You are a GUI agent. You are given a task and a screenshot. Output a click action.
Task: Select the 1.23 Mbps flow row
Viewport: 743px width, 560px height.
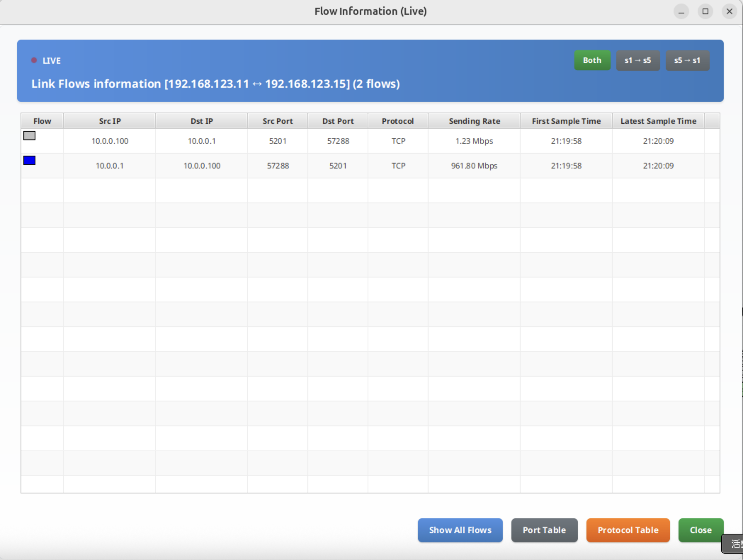474,141
